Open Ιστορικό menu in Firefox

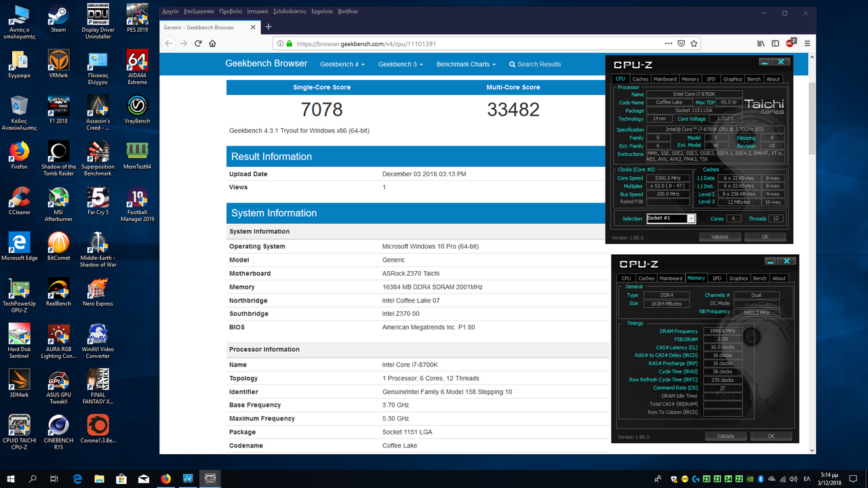pos(257,12)
